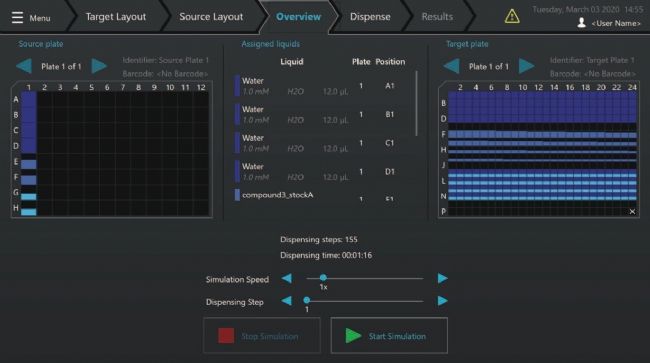Open the hamburger Menu icon
Image resolution: width=650 pixels, height=363 pixels.
pyautogui.click(x=17, y=17)
